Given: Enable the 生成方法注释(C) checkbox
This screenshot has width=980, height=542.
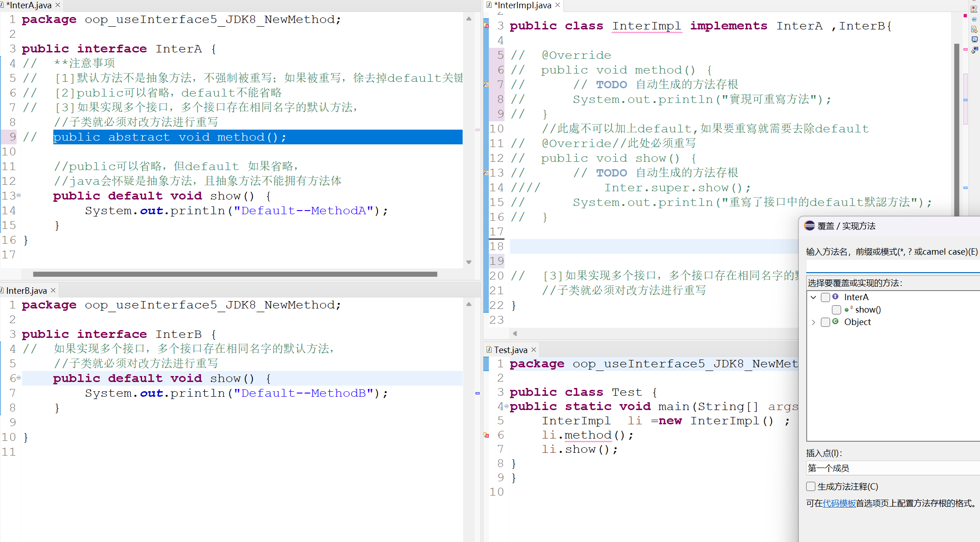Looking at the screenshot, I should pyautogui.click(x=811, y=486).
